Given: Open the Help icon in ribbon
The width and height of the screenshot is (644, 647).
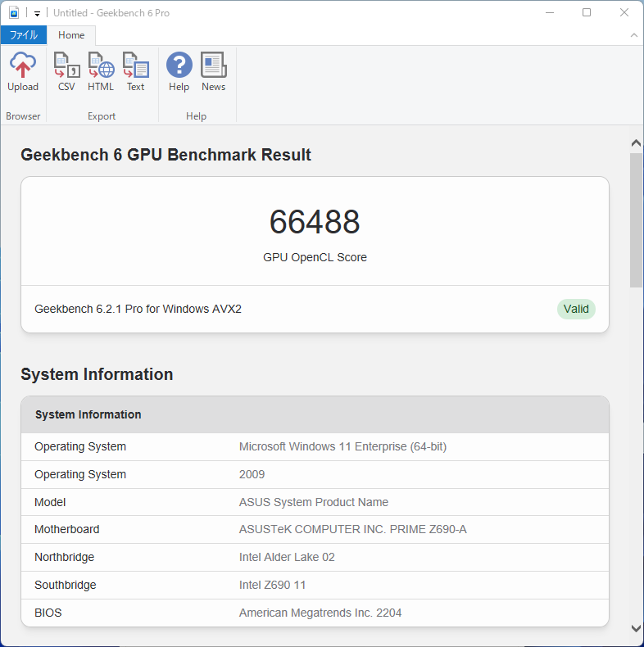Looking at the screenshot, I should pos(179,72).
